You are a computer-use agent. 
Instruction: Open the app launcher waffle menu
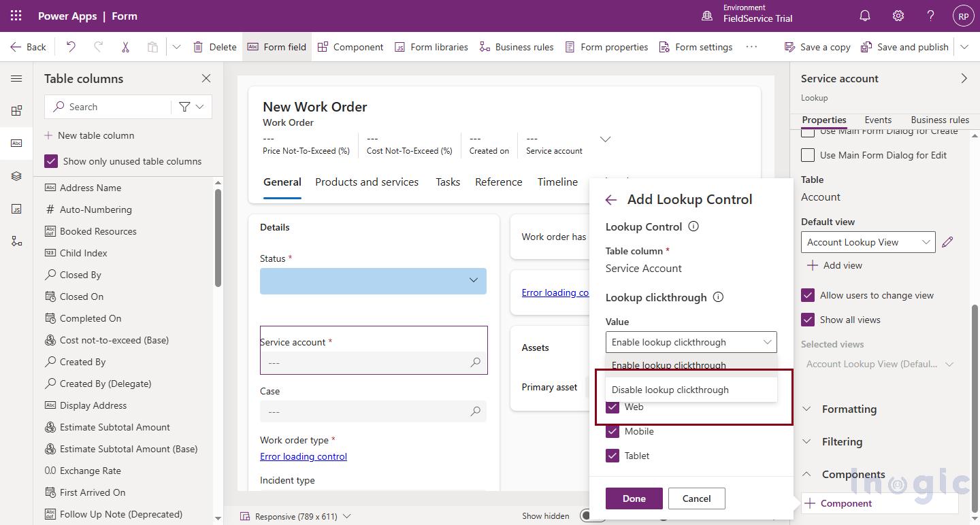[16, 16]
